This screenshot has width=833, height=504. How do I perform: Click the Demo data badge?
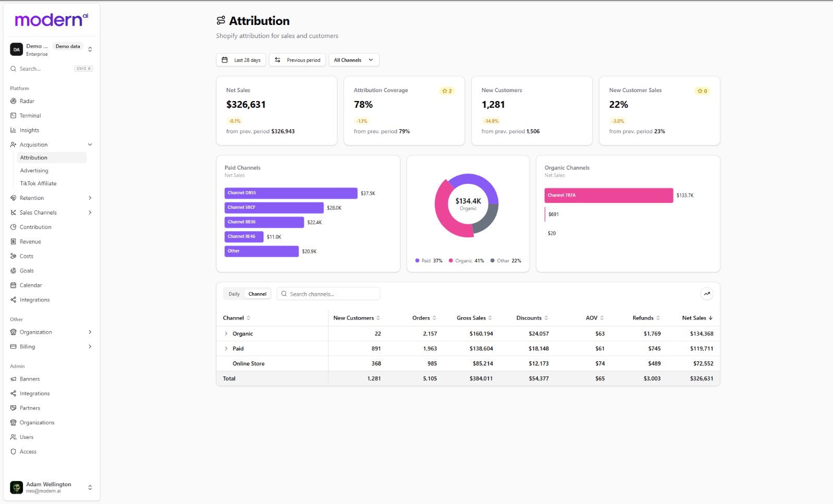tap(68, 46)
